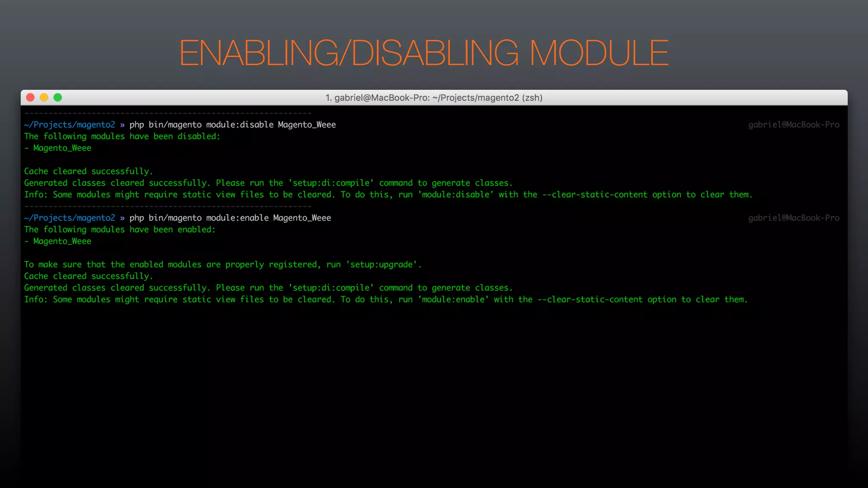Click 'Cache cleared successfully.' line after setup:upgrade notice
Screen dimensions: 868x488
89,276
